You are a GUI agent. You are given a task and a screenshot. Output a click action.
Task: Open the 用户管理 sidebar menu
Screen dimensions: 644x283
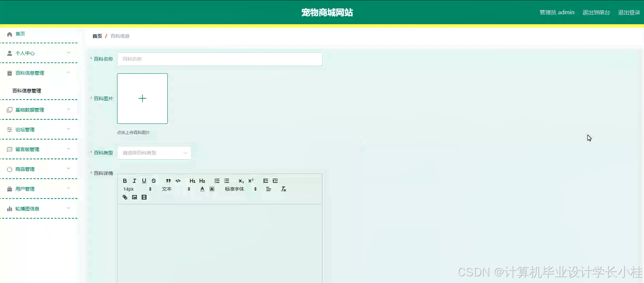click(x=39, y=189)
